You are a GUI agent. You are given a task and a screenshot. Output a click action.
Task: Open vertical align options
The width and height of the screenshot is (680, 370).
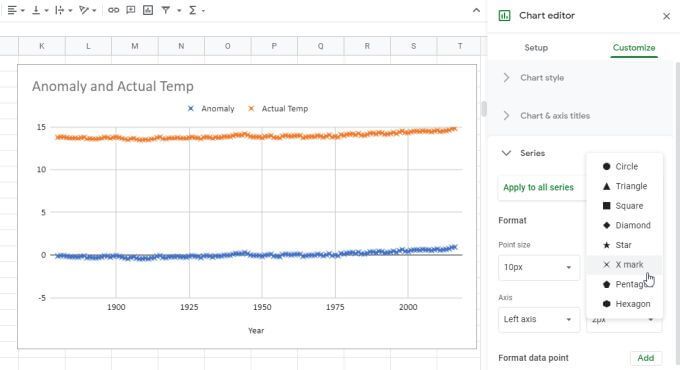click(x=40, y=10)
